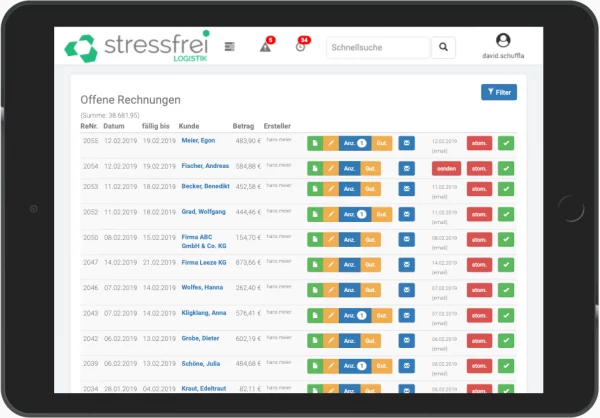Open customer link Kligklang, Anna
This screenshot has height=418, width=600.
(204, 313)
